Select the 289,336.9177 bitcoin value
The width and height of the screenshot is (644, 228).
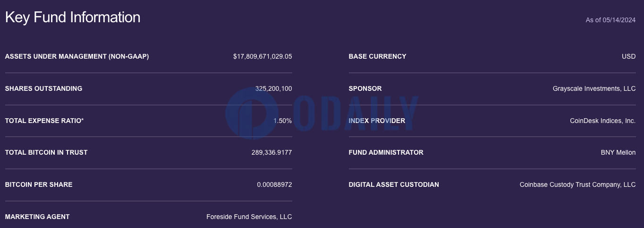tap(272, 152)
